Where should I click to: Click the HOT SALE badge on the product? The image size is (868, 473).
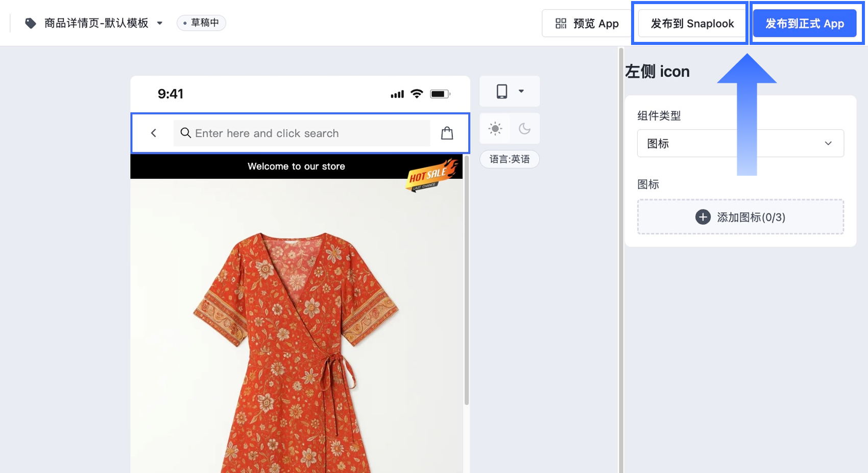pyautogui.click(x=431, y=175)
